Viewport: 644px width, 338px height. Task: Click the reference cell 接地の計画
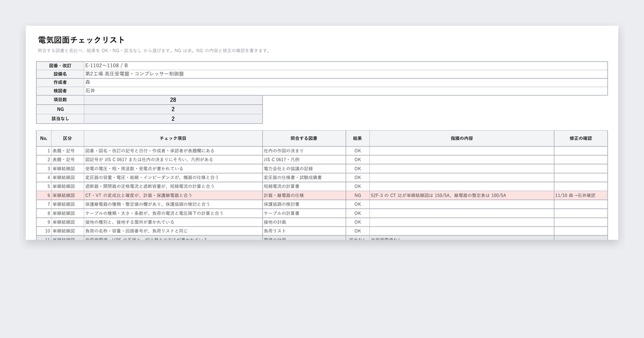304,222
